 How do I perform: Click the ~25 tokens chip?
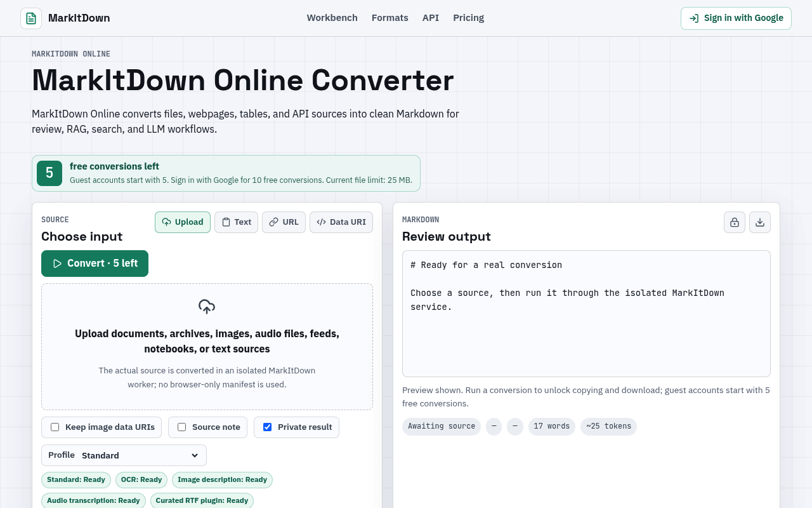point(608,427)
